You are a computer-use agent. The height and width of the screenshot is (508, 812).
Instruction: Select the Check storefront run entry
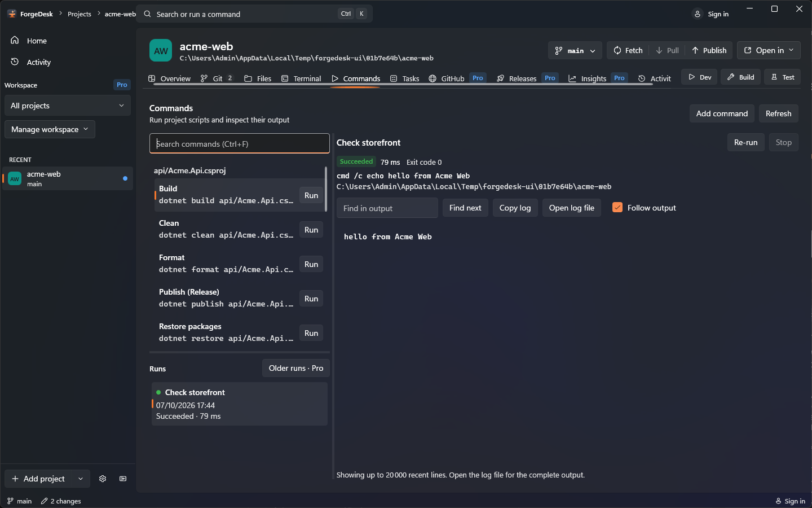pyautogui.click(x=240, y=404)
